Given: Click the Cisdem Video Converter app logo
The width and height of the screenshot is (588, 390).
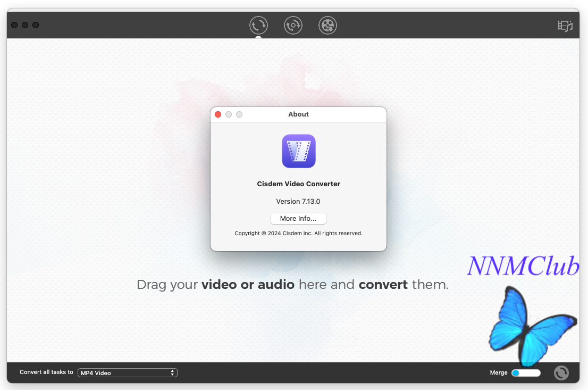Looking at the screenshot, I should [298, 151].
